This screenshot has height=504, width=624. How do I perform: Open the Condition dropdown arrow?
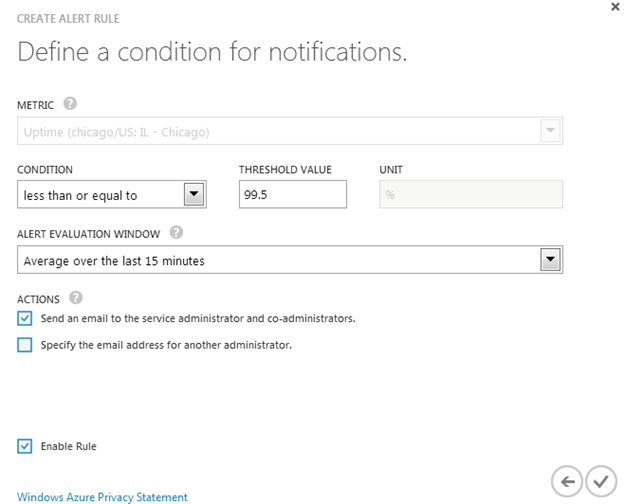point(195,194)
